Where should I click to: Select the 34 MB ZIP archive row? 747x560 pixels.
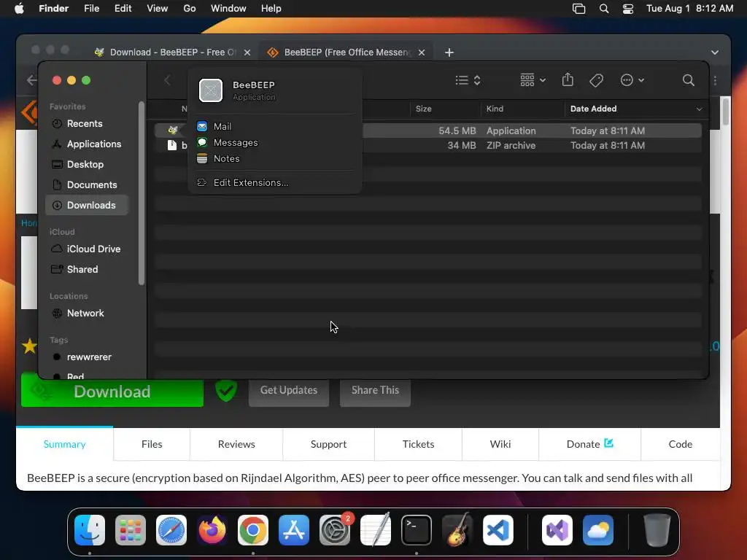coord(427,145)
